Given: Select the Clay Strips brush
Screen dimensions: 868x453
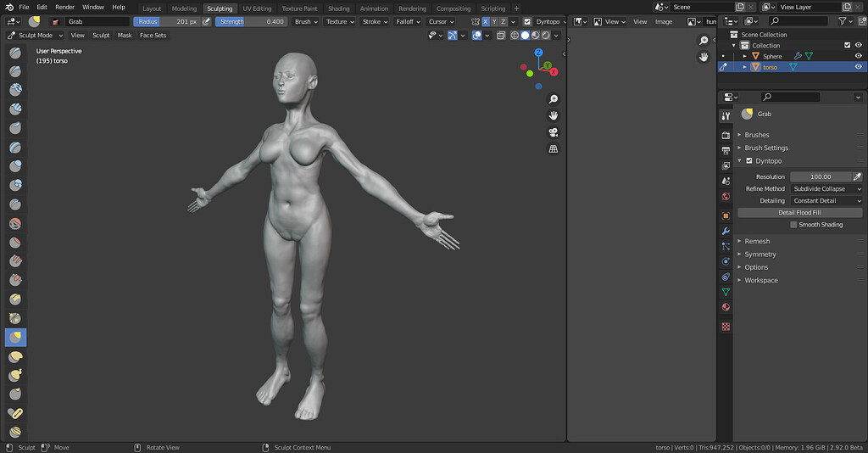Looking at the screenshot, I should [x=15, y=109].
